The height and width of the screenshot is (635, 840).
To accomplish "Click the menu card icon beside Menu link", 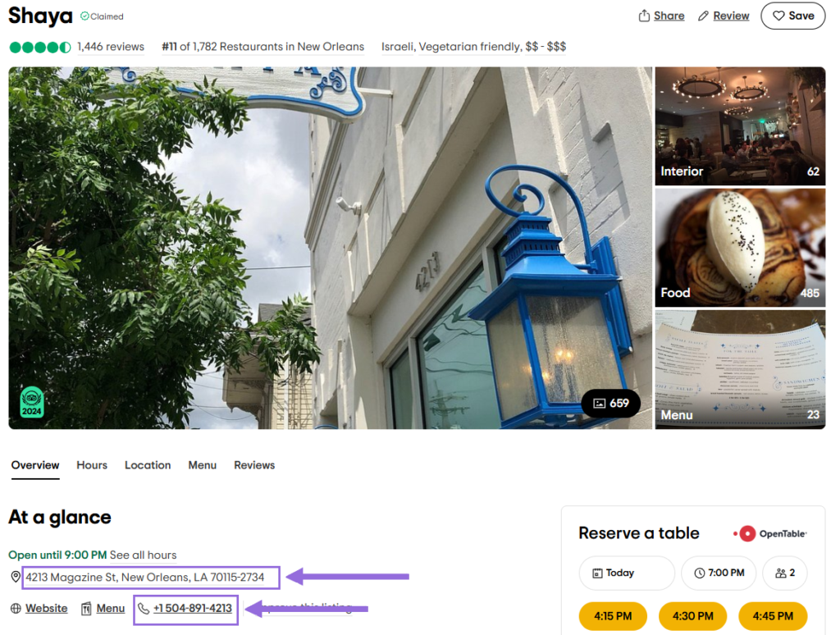I will 86,609.
